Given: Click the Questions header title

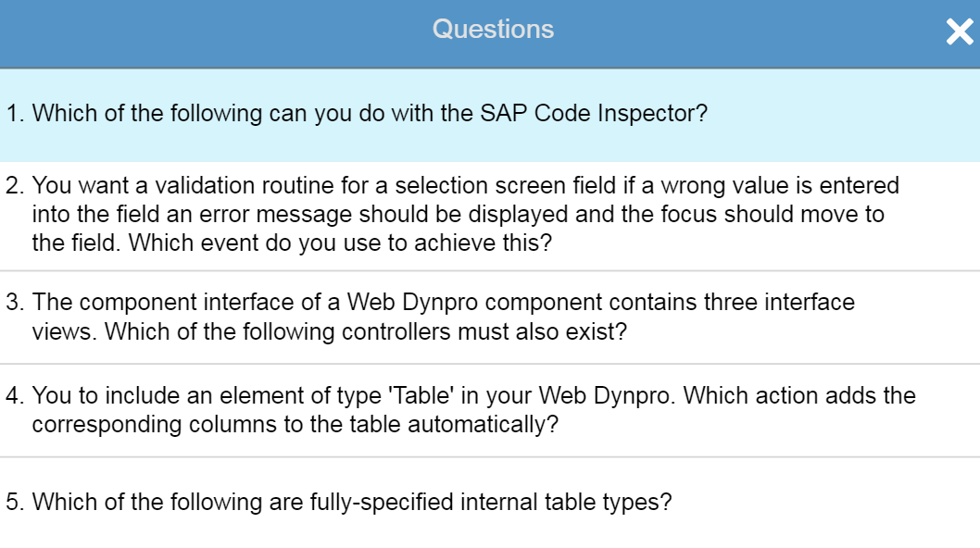Looking at the screenshot, I should click(493, 30).
